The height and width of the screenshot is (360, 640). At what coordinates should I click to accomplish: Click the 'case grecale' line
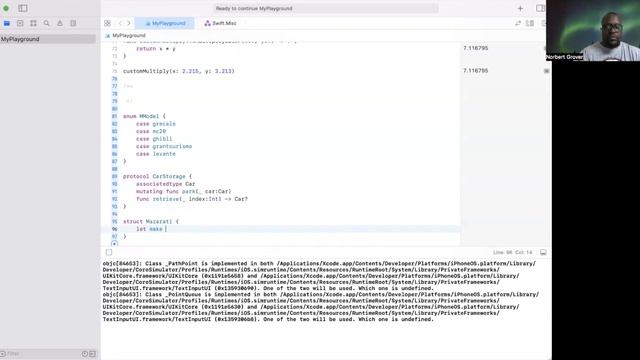(x=156, y=124)
